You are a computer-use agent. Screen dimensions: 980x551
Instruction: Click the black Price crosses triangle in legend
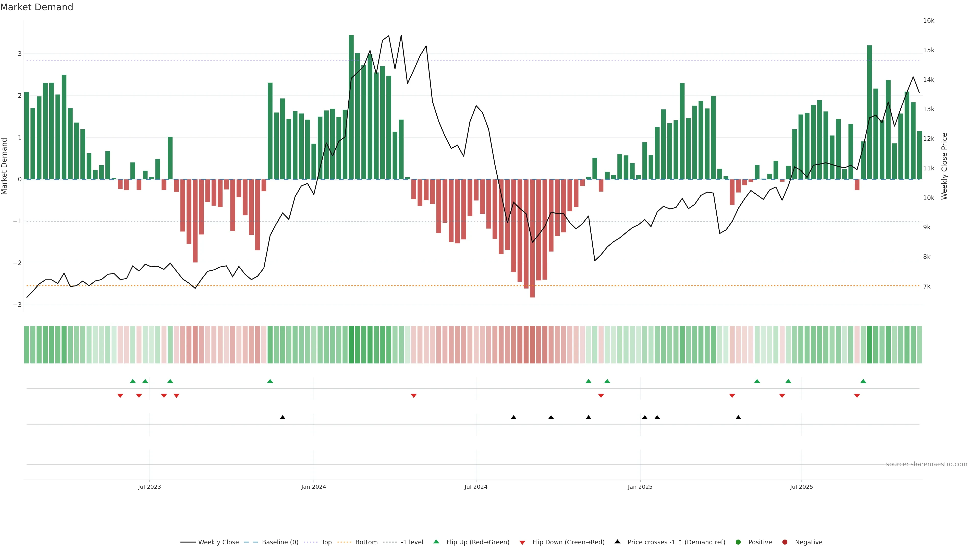[x=617, y=542]
